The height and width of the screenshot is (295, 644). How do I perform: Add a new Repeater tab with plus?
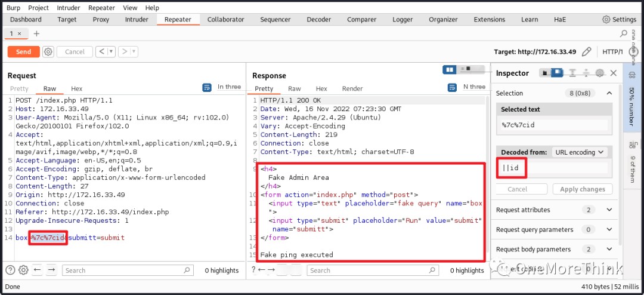36,33
